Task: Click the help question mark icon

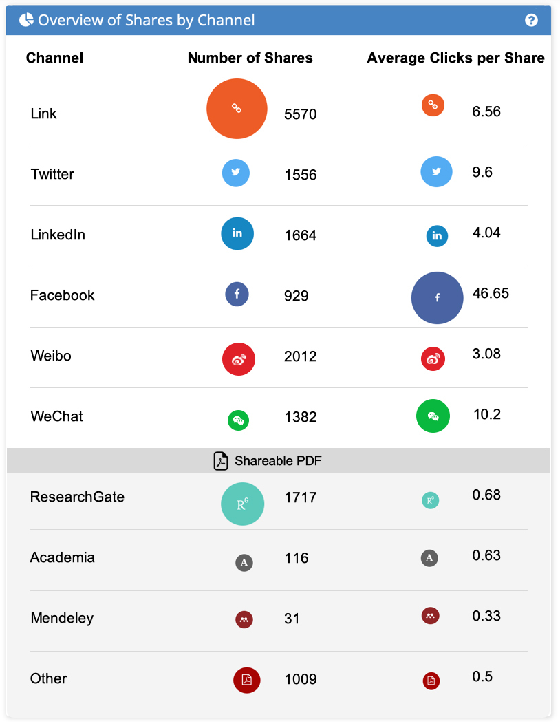Action: pos(531,20)
